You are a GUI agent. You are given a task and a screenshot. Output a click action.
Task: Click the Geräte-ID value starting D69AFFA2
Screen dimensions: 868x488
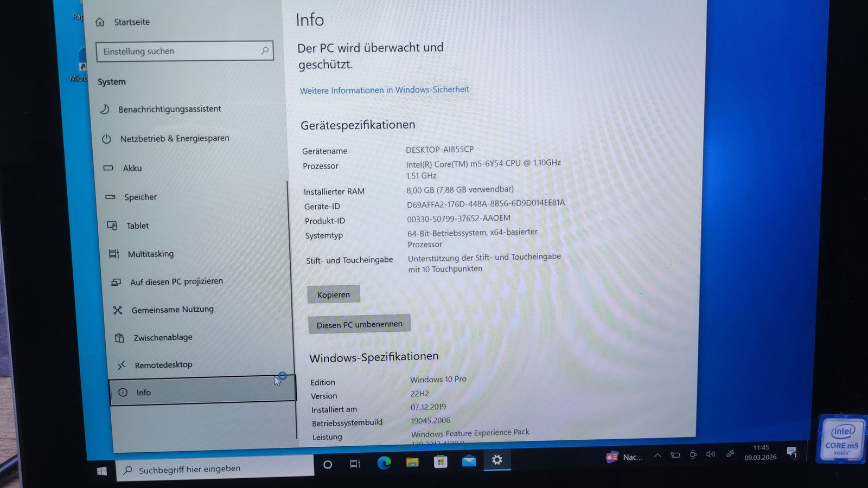486,204
